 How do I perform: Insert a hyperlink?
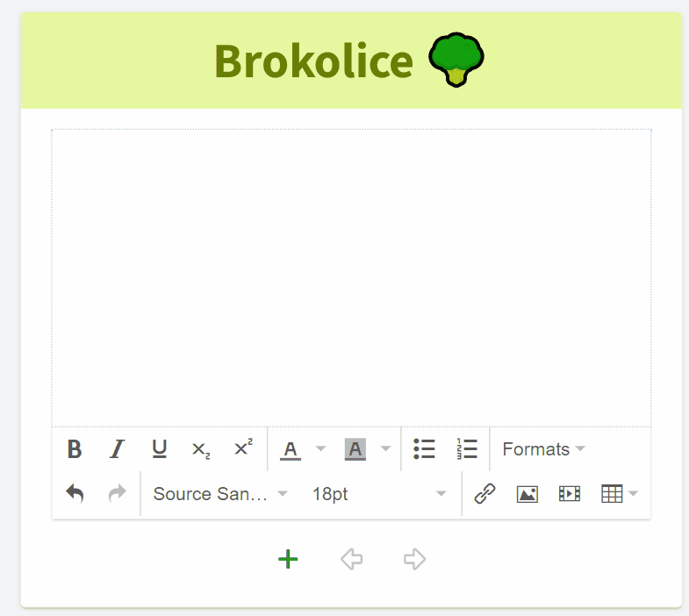click(x=485, y=494)
